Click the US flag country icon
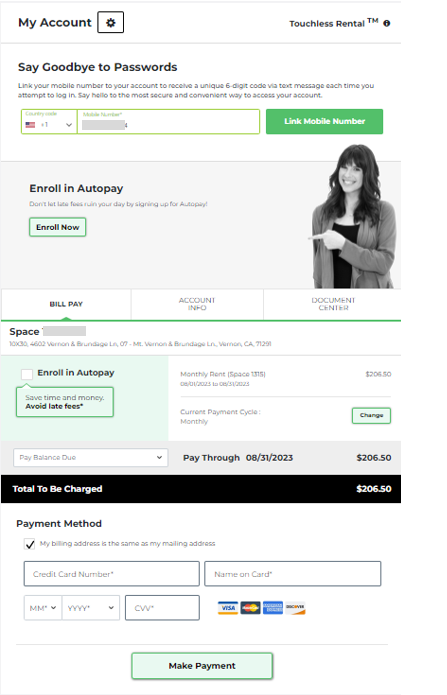447x695 pixels. 30,125
